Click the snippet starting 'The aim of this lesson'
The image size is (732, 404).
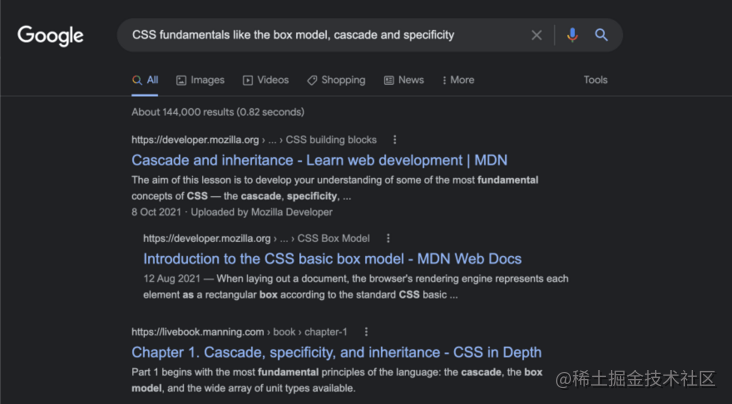click(x=335, y=188)
